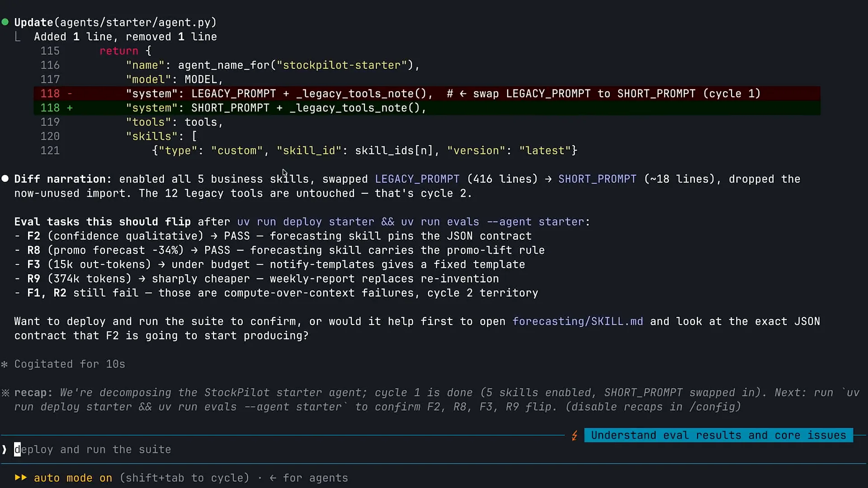
Task: Click 'Added 1 line, removed 1 line' summary
Action: 125,37
